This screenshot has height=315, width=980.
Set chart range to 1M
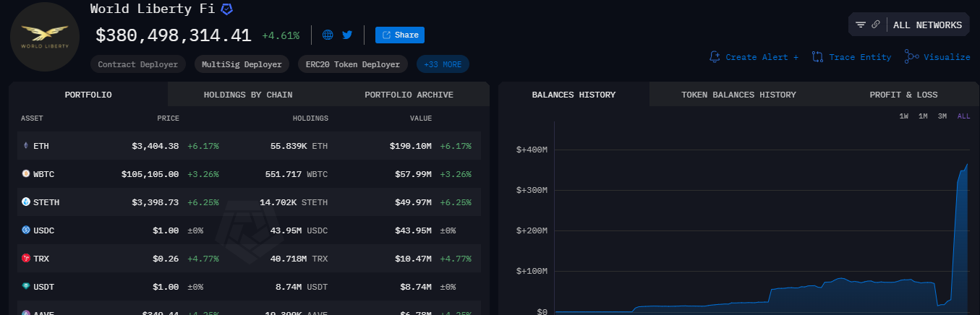click(924, 116)
